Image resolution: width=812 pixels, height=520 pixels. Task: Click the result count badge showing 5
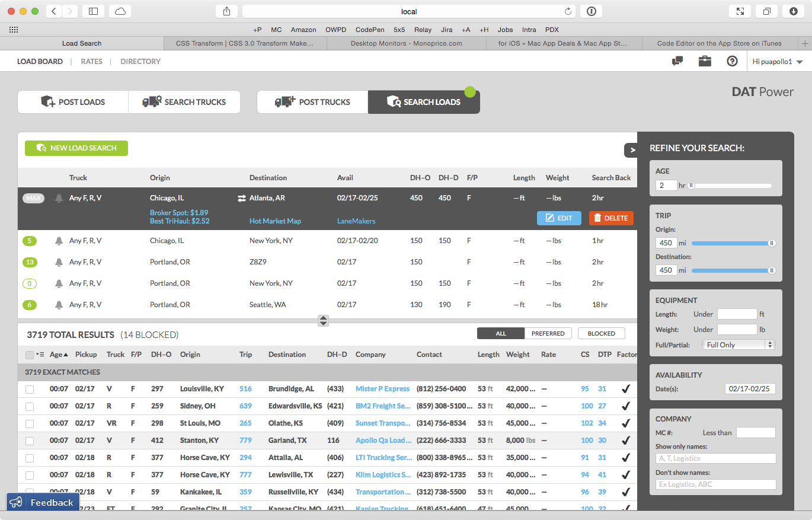coord(29,241)
